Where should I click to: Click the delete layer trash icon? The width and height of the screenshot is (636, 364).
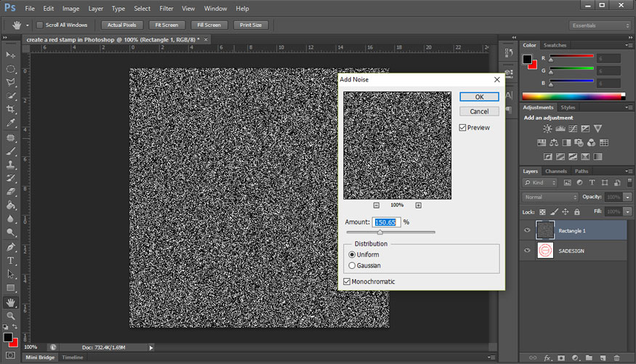click(x=617, y=357)
